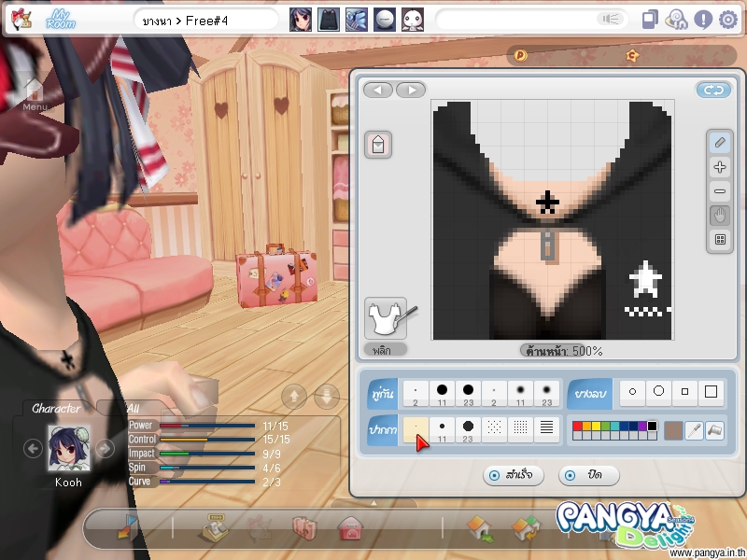Click the round up arrow button
The image size is (747, 560).
click(x=294, y=396)
